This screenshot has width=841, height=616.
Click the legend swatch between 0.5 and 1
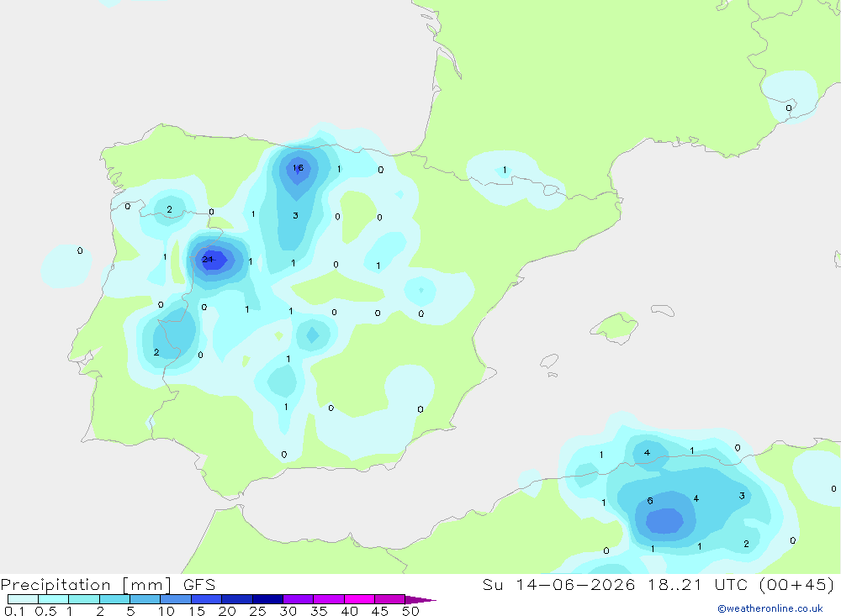click(x=54, y=599)
